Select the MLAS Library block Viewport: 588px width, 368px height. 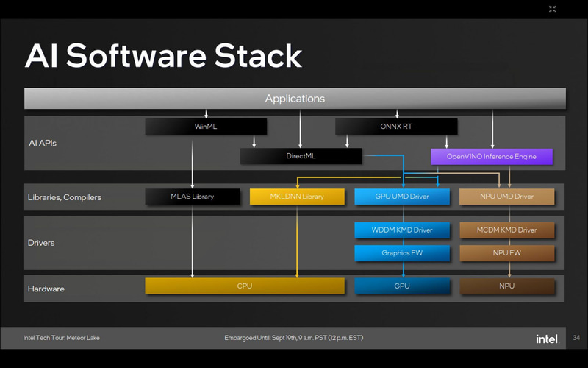(x=193, y=197)
